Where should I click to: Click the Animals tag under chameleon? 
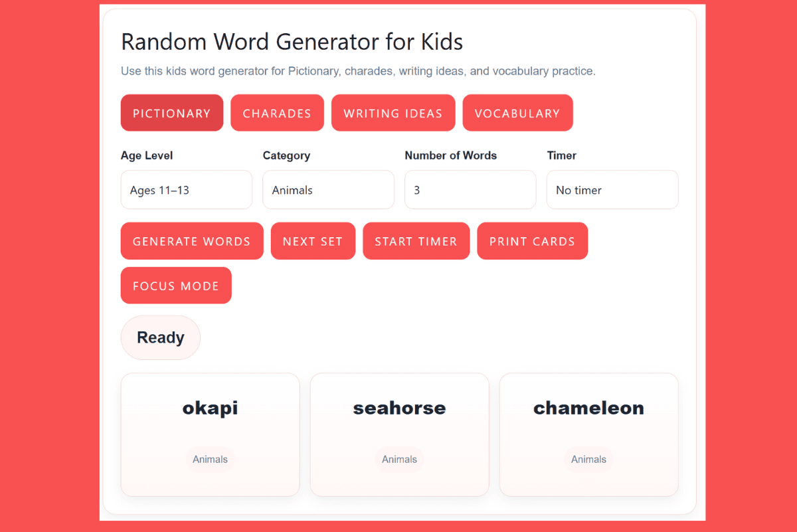tap(588, 459)
